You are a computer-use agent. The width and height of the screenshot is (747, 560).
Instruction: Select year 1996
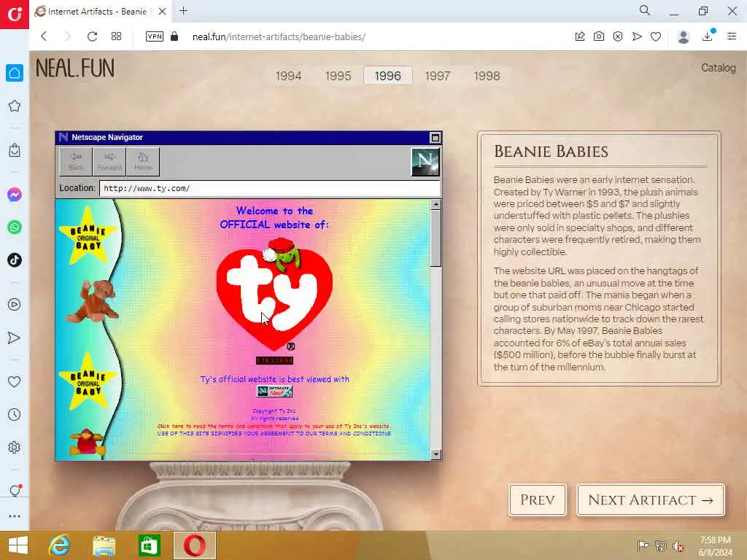pyautogui.click(x=388, y=76)
